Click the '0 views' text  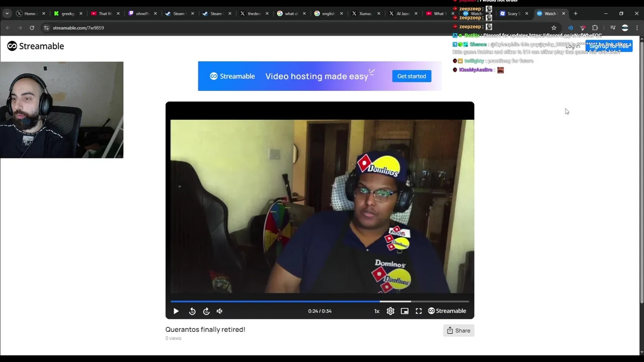point(173,338)
